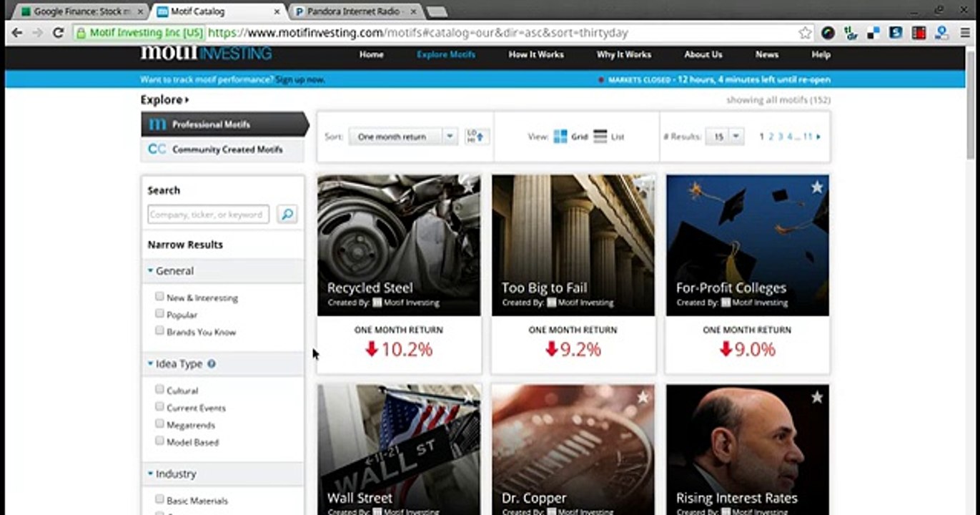Check the Basic Materials industry filter
This screenshot has height=515, width=980.
pos(159,499)
